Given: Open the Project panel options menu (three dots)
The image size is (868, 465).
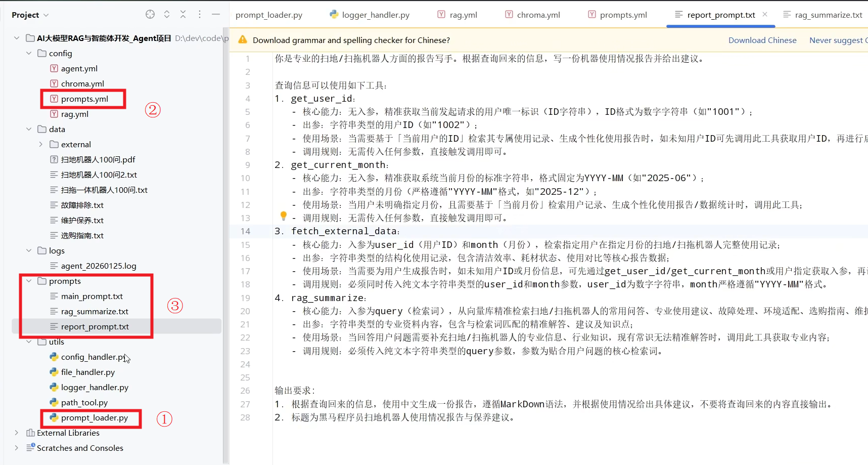Looking at the screenshot, I should tap(200, 15).
